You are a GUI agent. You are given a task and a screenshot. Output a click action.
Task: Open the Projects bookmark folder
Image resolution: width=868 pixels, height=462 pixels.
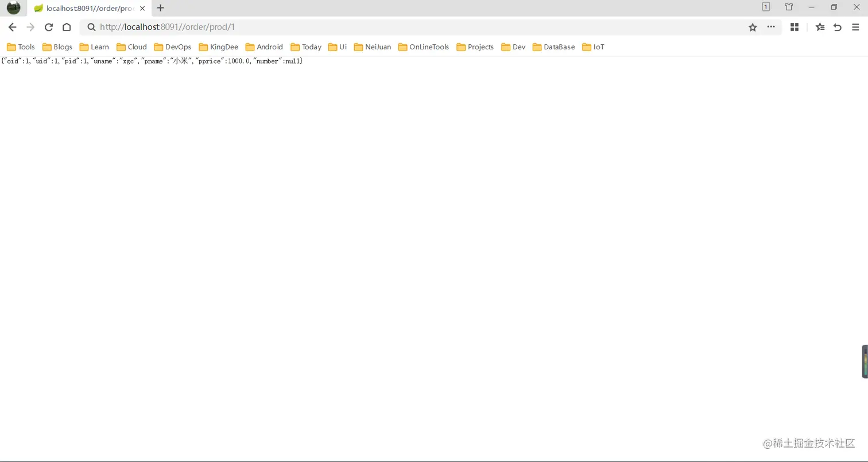475,47
